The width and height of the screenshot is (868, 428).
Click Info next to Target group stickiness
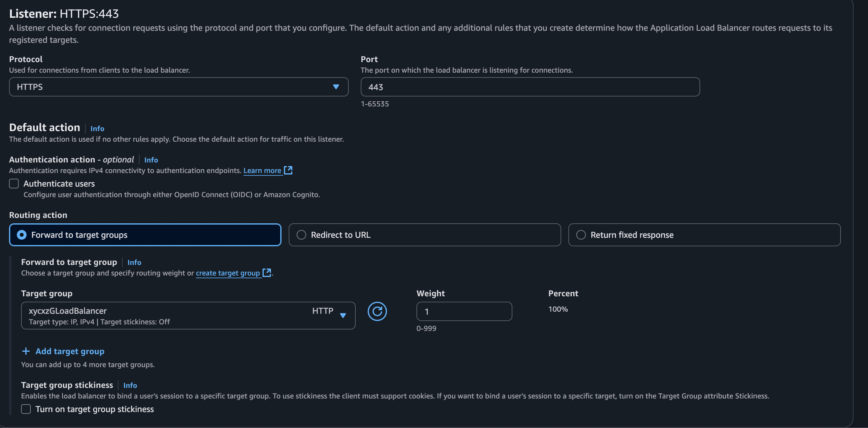point(130,385)
